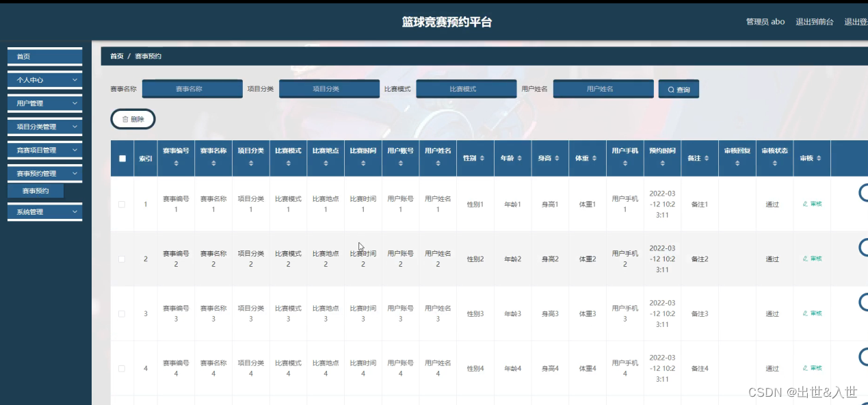
Task: Sort by the 用户账号 column arrows
Action: [x=401, y=164]
